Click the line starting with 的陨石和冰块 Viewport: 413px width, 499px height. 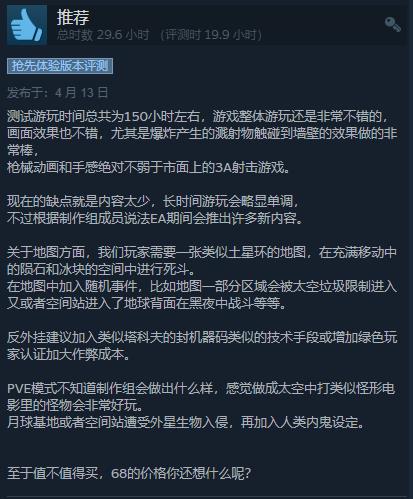point(101,269)
